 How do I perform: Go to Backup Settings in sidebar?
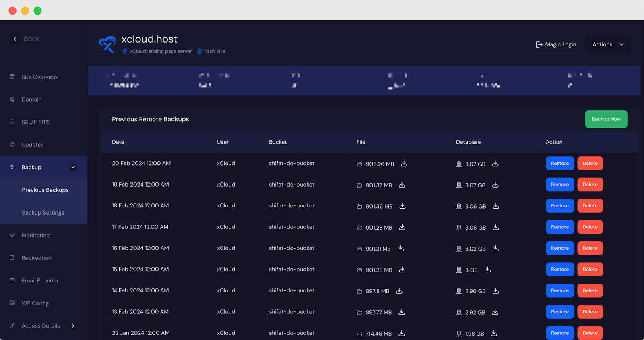point(43,213)
